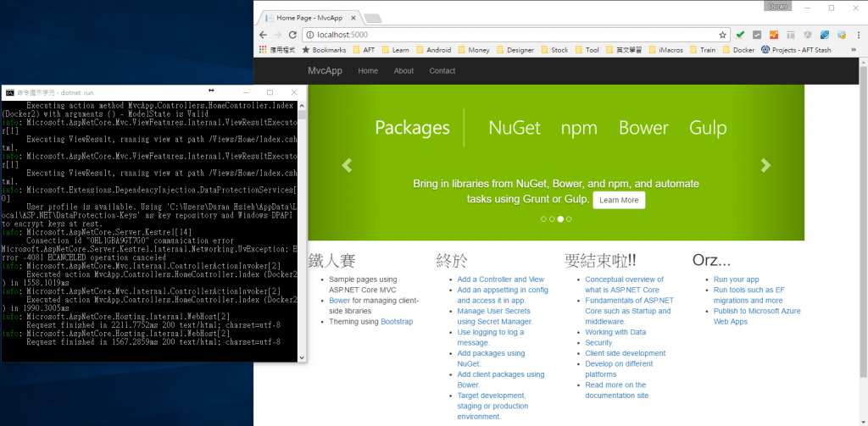Open the Money bookmark folder
The image size is (868, 426).
473,50
